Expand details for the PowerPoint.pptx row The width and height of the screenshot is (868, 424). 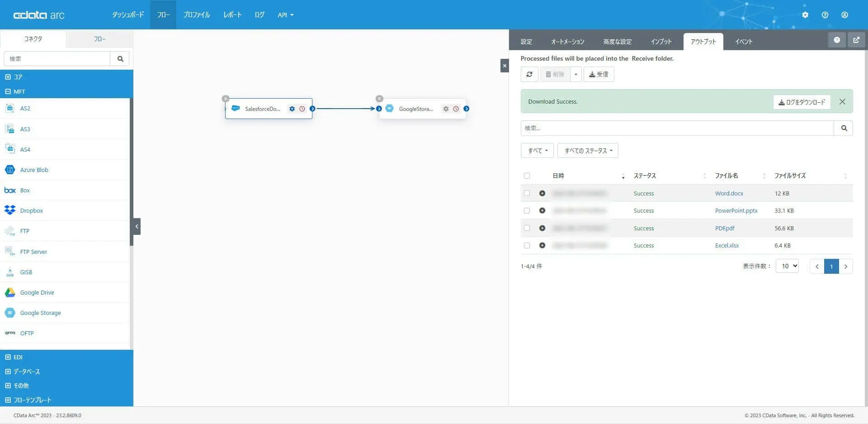tap(542, 210)
